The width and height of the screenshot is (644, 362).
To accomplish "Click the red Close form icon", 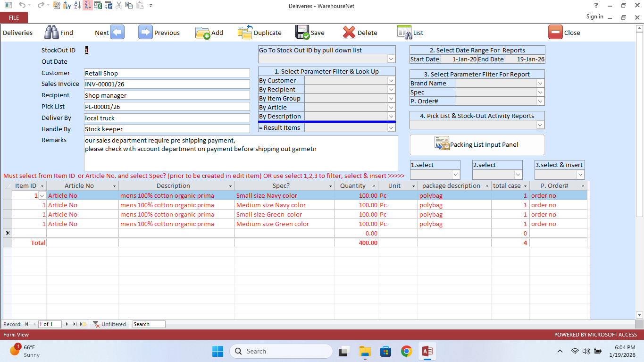I will click(x=555, y=33).
